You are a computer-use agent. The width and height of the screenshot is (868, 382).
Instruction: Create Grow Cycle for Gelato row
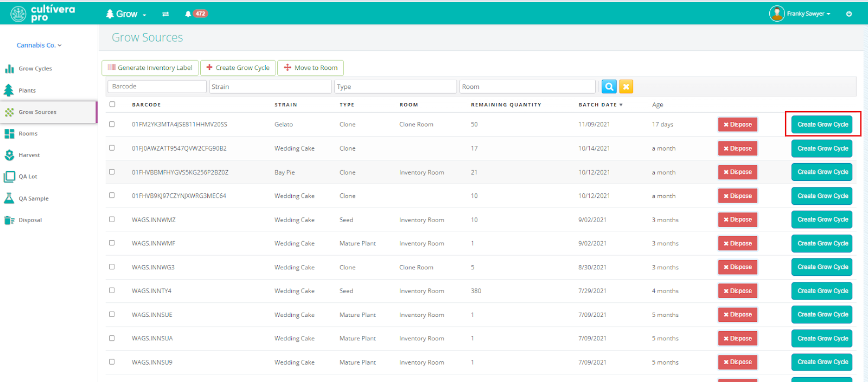tap(822, 125)
